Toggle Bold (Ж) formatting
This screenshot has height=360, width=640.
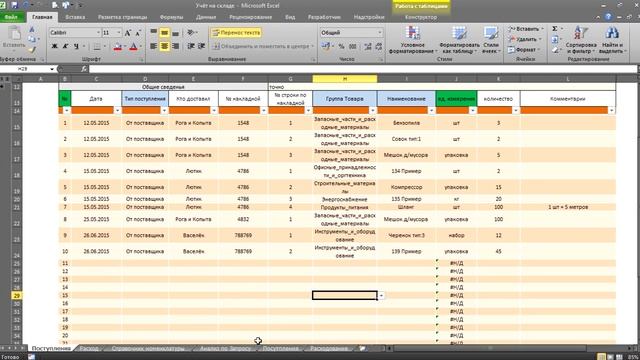point(54,47)
